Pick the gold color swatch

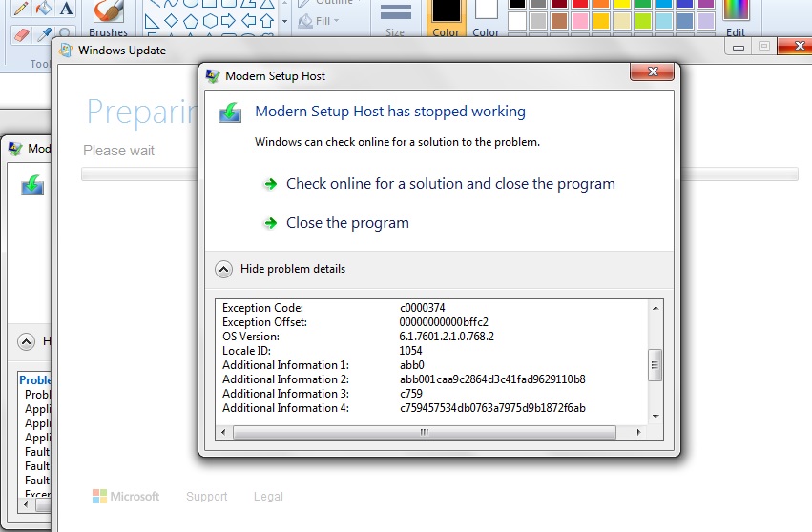pos(601,21)
